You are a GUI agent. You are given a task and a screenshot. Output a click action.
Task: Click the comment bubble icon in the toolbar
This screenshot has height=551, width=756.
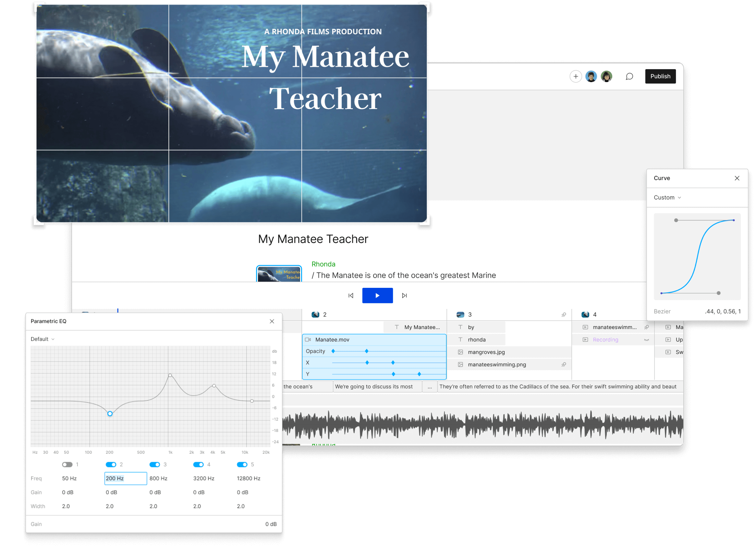point(629,76)
